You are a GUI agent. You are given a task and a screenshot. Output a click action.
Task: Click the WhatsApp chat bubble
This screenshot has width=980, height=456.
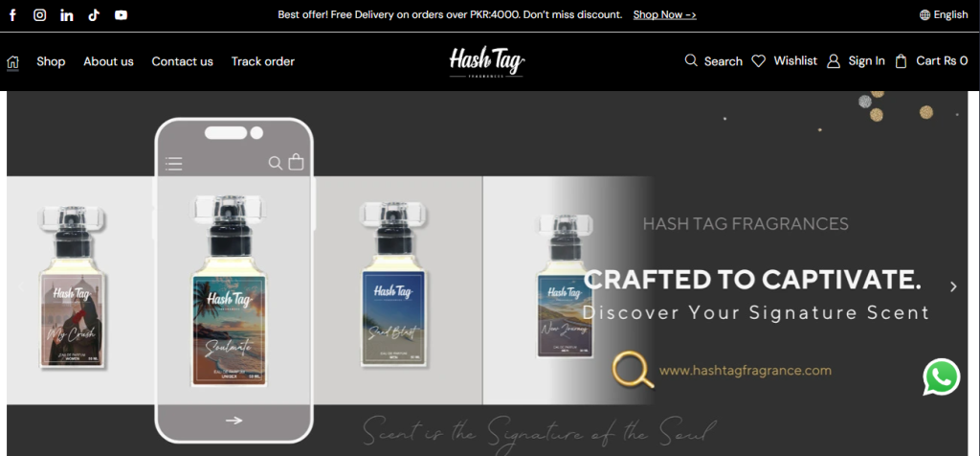(x=942, y=376)
